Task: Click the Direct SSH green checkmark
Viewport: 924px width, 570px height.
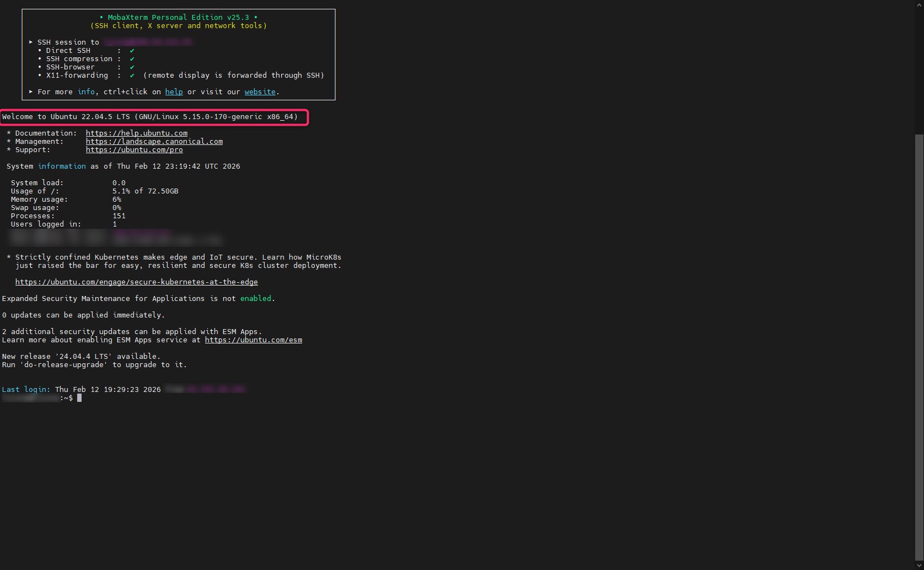Action: pyautogui.click(x=132, y=51)
